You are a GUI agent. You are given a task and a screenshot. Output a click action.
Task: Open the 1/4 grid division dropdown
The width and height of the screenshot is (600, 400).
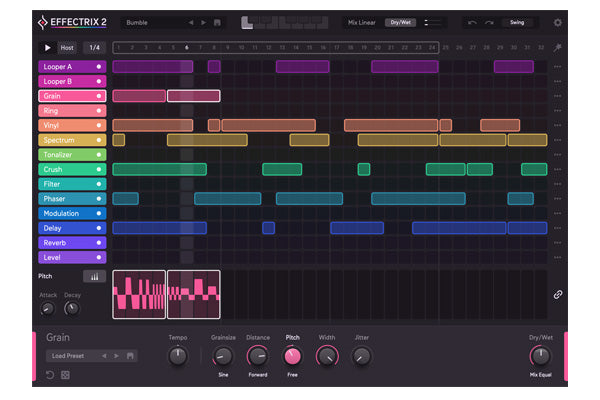pos(94,47)
